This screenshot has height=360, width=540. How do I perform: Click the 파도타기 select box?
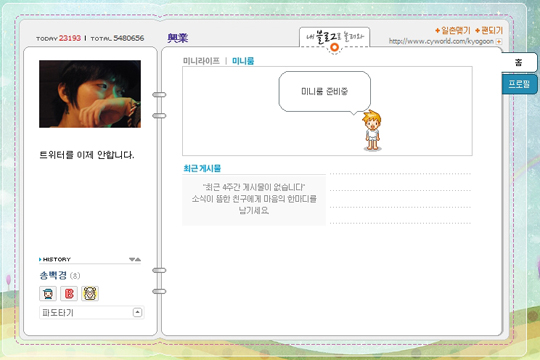point(92,312)
